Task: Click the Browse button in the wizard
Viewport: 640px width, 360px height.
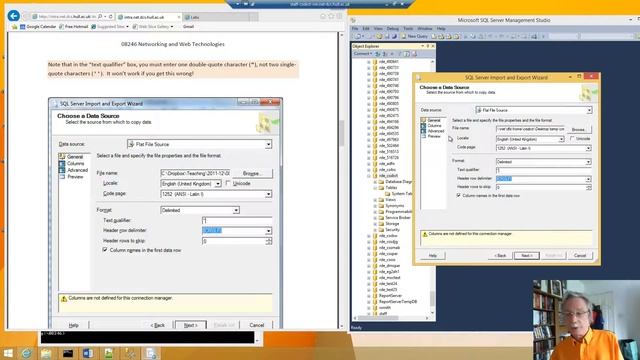Action: click(x=579, y=129)
